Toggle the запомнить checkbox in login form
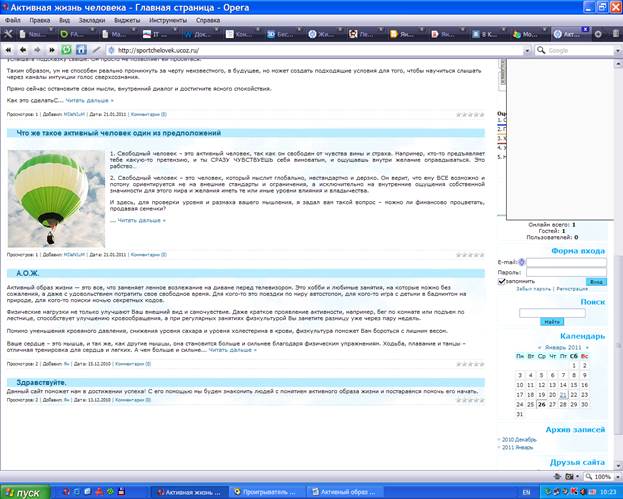623x499 pixels. (502, 281)
